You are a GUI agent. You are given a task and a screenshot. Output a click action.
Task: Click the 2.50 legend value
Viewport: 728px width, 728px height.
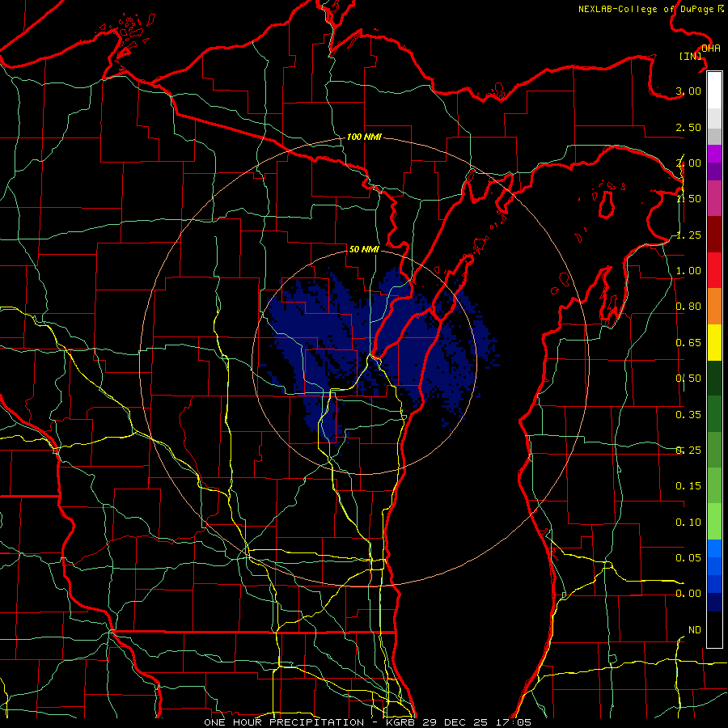click(x=688, y=127)
